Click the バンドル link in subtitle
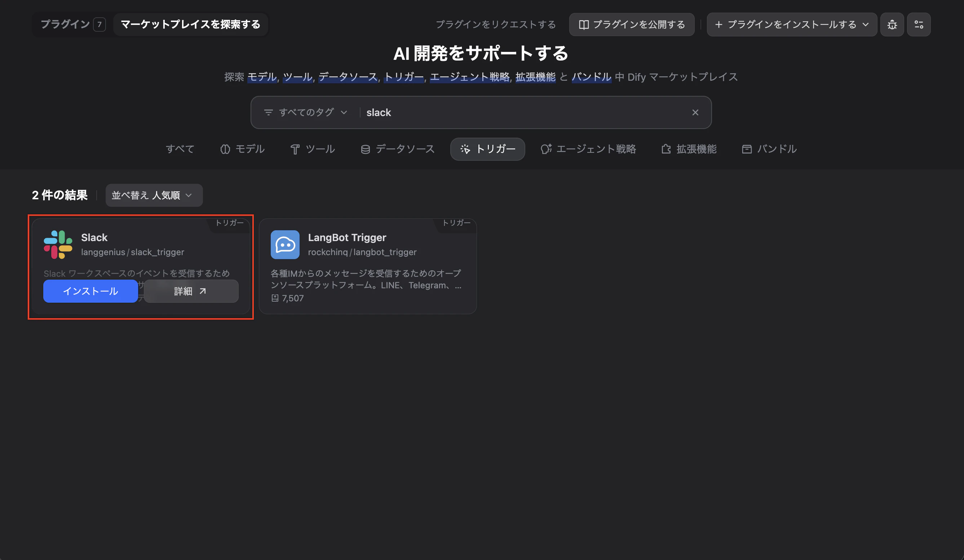 tap(591, 77)
